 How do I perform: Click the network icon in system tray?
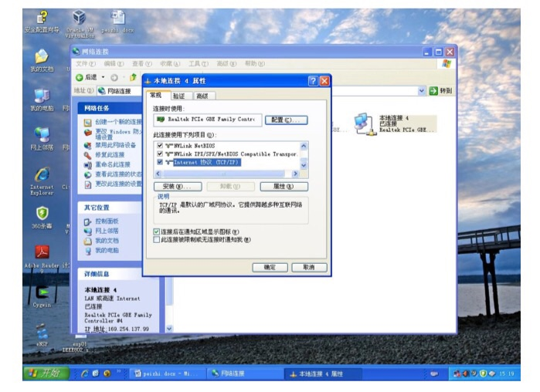[x=457, y=373]
